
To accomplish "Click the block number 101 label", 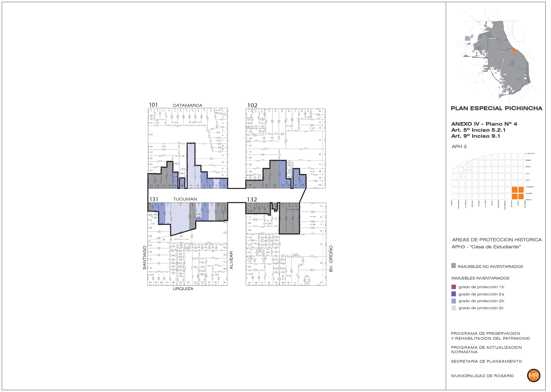I will [153, 105].
